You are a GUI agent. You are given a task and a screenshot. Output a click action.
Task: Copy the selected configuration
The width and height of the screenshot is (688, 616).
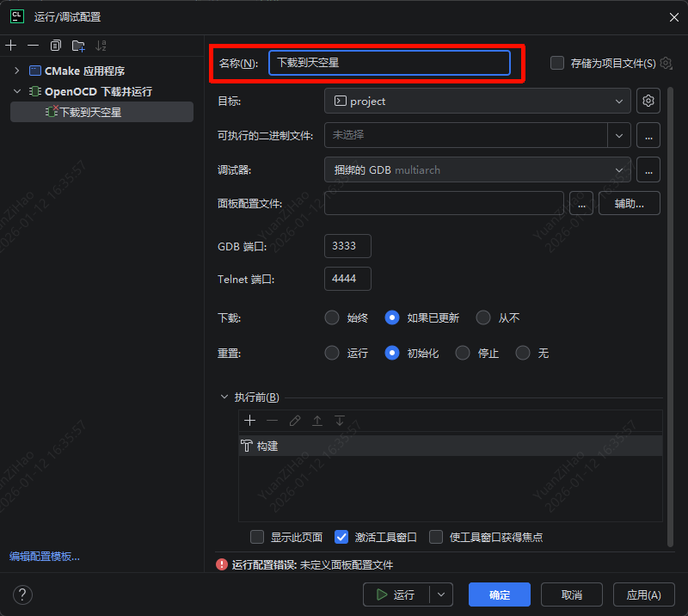53,46
